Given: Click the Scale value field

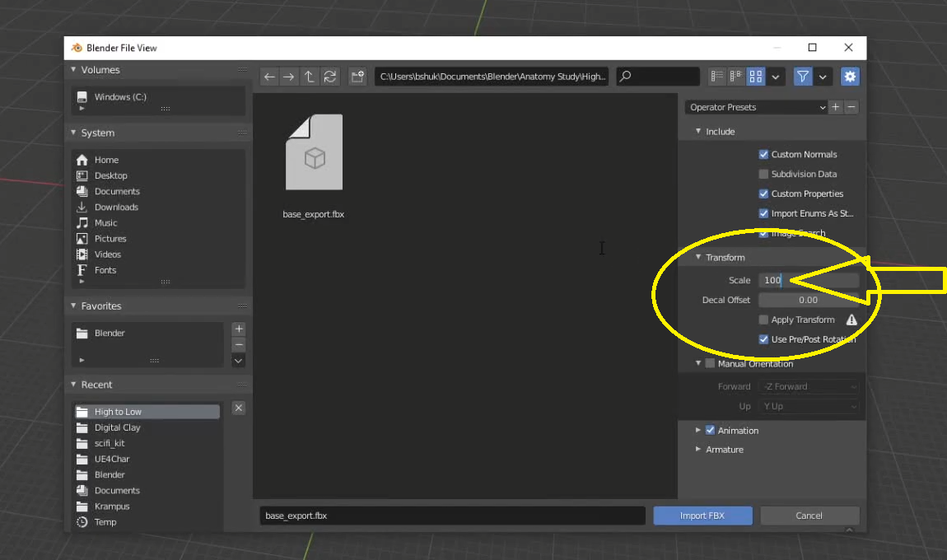Looking at the screenshot, I should pos(809,280).
